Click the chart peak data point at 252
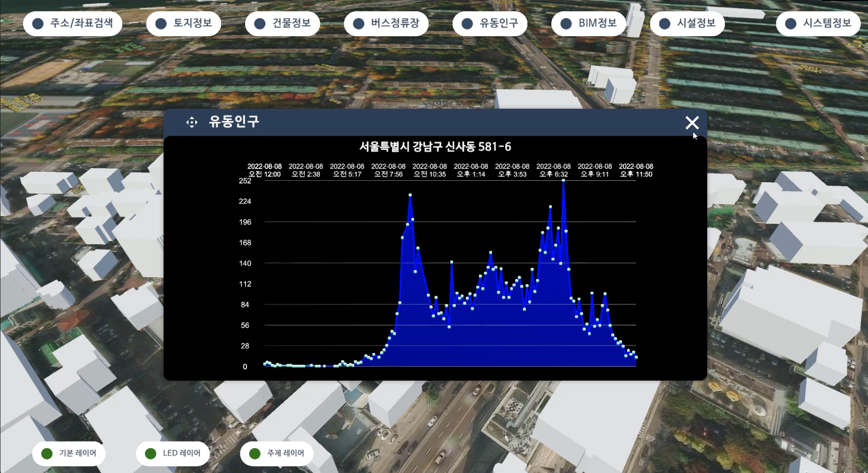 pos(563,181)
